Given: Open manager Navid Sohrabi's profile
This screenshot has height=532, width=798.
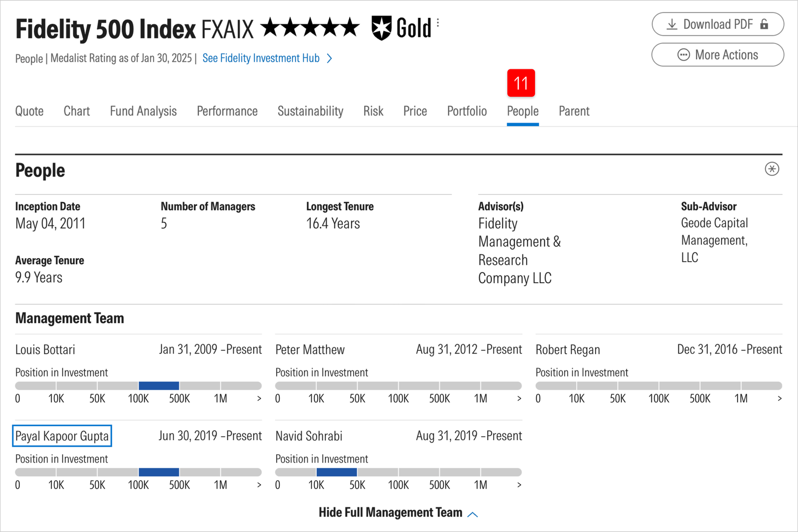Looking at the screenshot, I should pyautogui.click(x=309, y=436).
